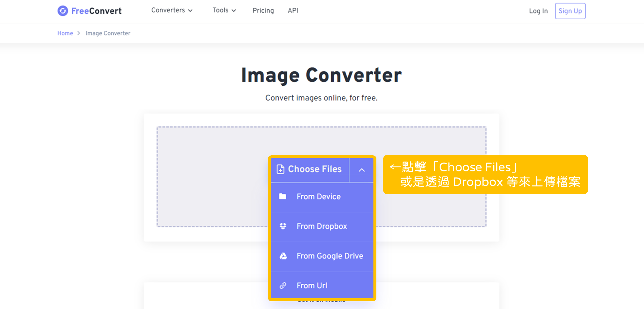Image resolution: width=644 pixels, height=309 pixels.
Task: Click the FreeConvert circular logo icon
Action: click(63, 11)
